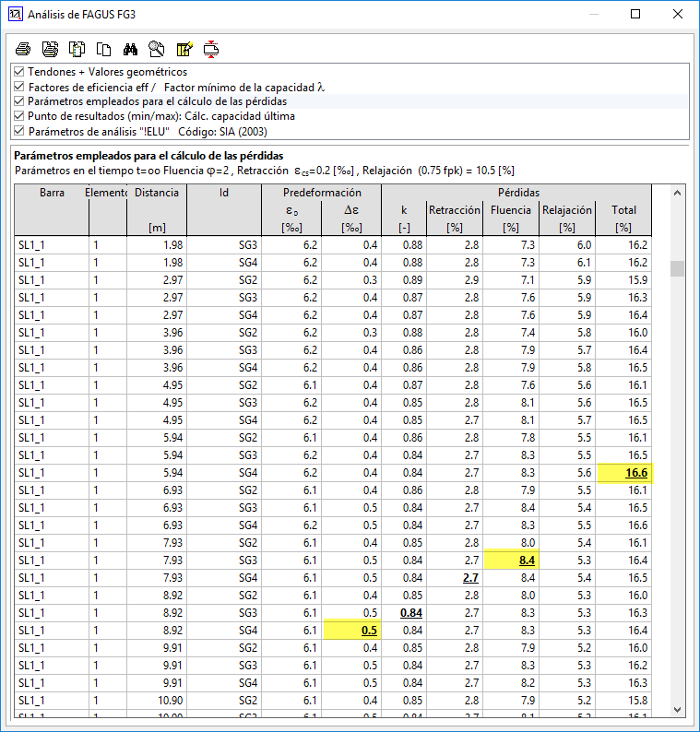Click the Fluencia value 7.8

(528, 437)
